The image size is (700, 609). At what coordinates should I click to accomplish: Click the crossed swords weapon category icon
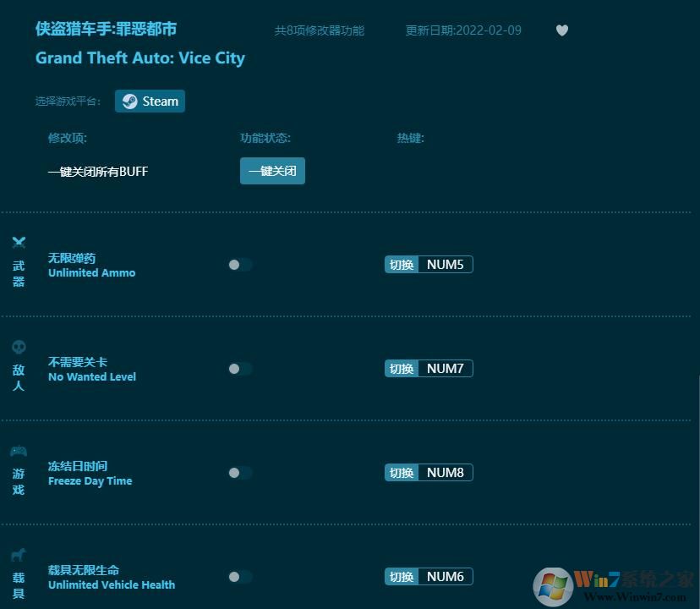click(x=19, y=243)
